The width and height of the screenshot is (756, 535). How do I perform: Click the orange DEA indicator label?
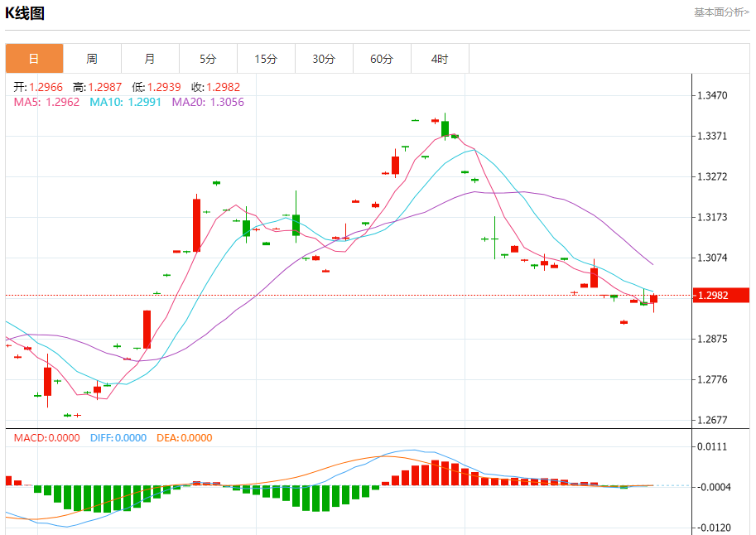click(184, 438)
